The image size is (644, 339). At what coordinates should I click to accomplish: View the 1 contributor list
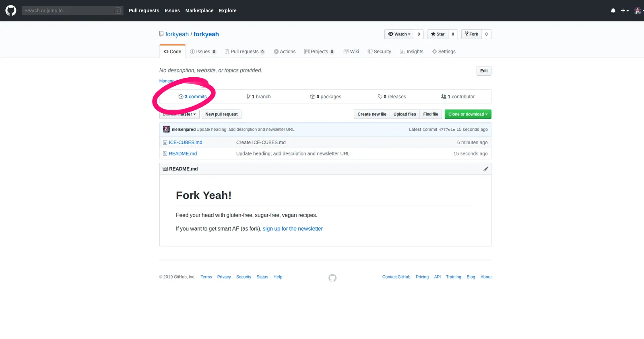click(458, 97)
